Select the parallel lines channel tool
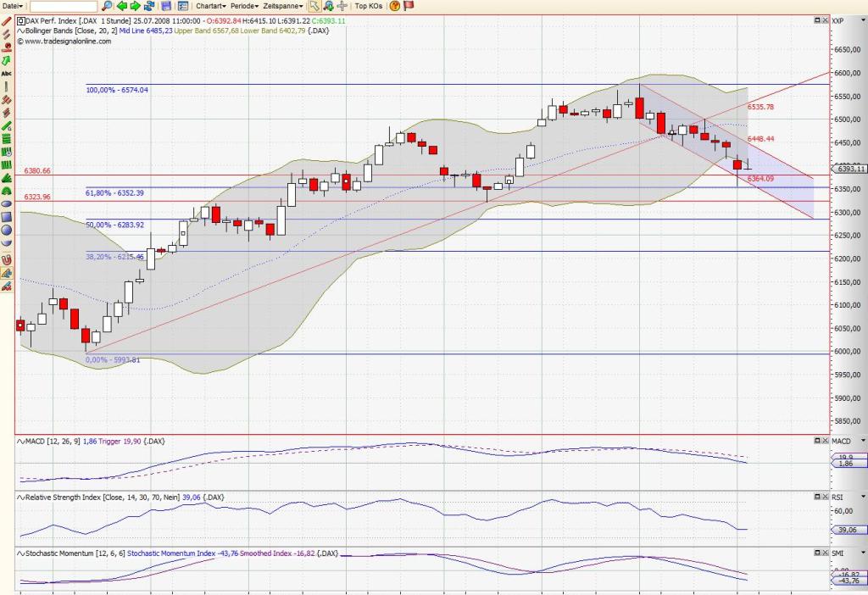 click(7, 34)
